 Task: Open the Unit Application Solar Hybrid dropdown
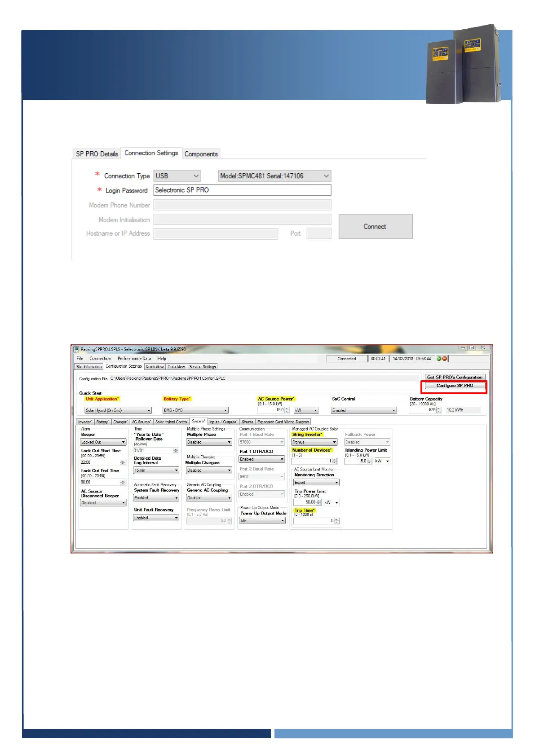118,410
